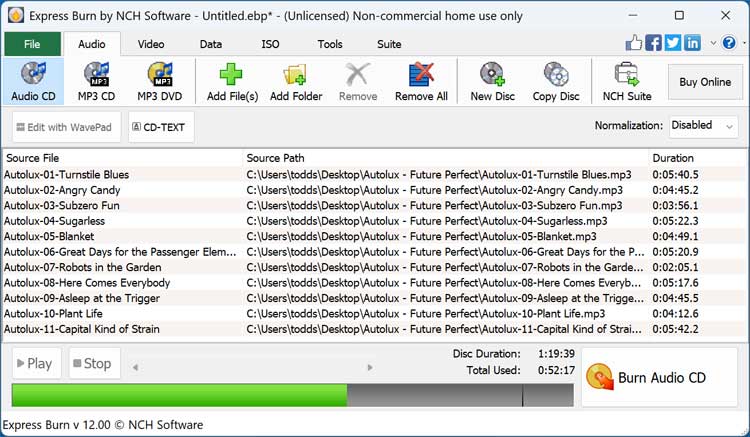The image size is (750, 437).
Task: Click the Express Burn v 12.00 status text
Action: coord(103,425)
